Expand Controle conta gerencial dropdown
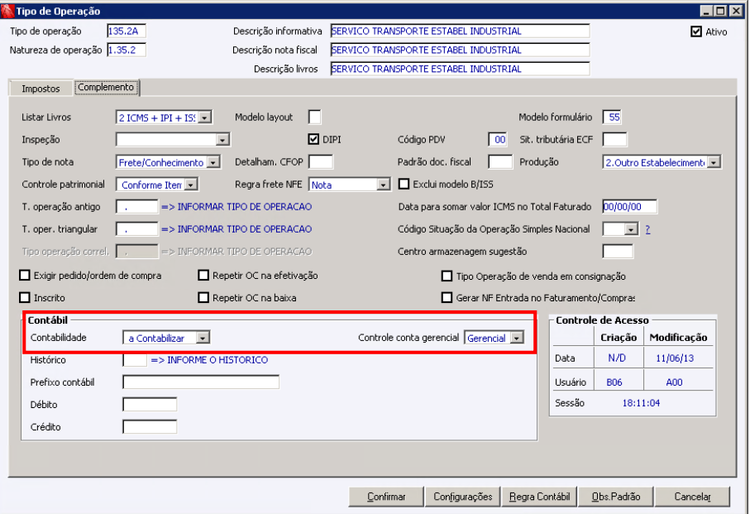This screenshot has height=514, width=750. click(x=517, y=338)
